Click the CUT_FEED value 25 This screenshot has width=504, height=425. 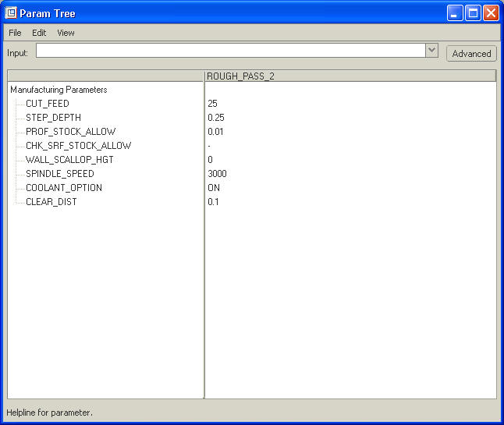click(212, 104)
